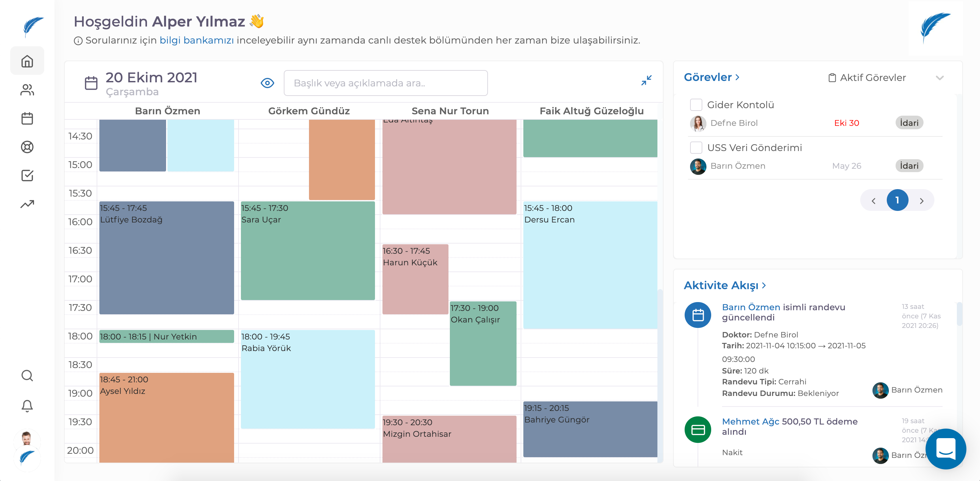Image resolution: width=980 pixels, height=481 pixels.
Task: Open the bilgi bankamızı link
Action: coord(197,39)
